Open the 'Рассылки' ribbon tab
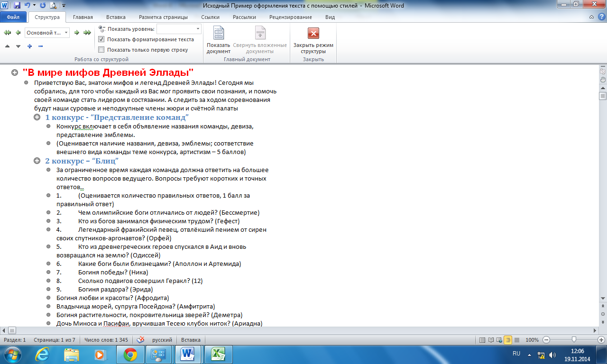 (244, 17)
